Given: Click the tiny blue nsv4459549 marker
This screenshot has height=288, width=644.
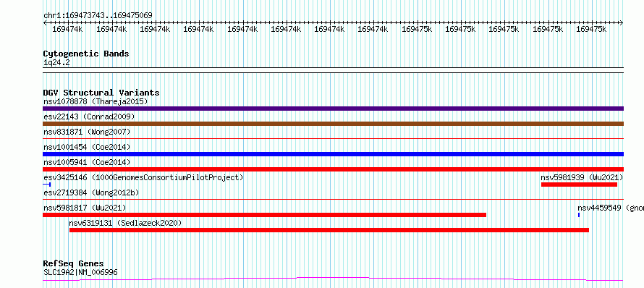Looking at the screenshot, I should (x=579, y=215).
